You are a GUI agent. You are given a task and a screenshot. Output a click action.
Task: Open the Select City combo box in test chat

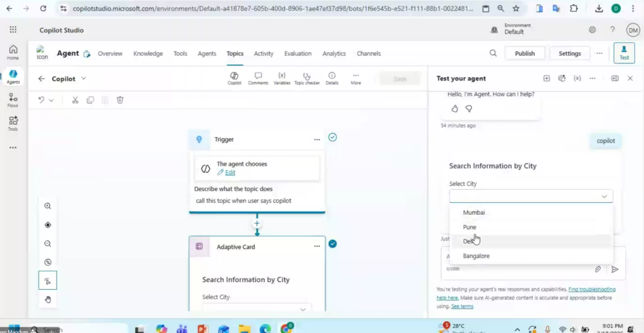pos(531,196)
